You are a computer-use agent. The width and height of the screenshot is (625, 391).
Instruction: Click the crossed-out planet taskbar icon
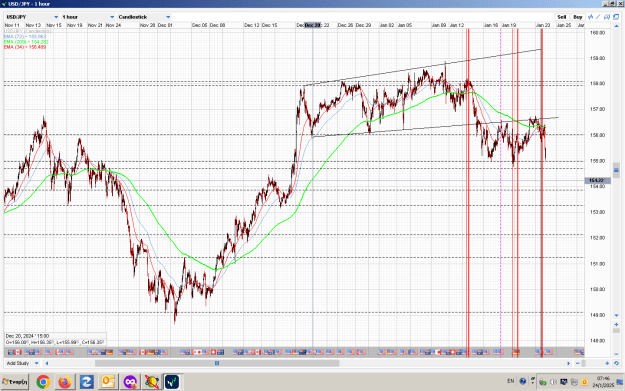click(151, 382)
